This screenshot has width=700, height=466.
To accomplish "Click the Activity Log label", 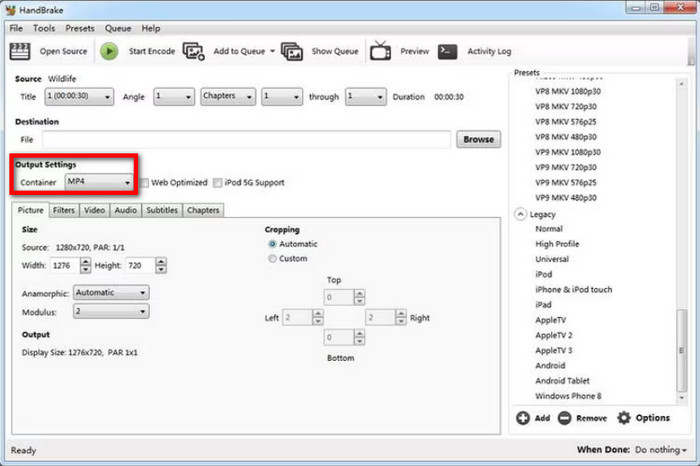I will pyautogui.click(x=489, y=51).
